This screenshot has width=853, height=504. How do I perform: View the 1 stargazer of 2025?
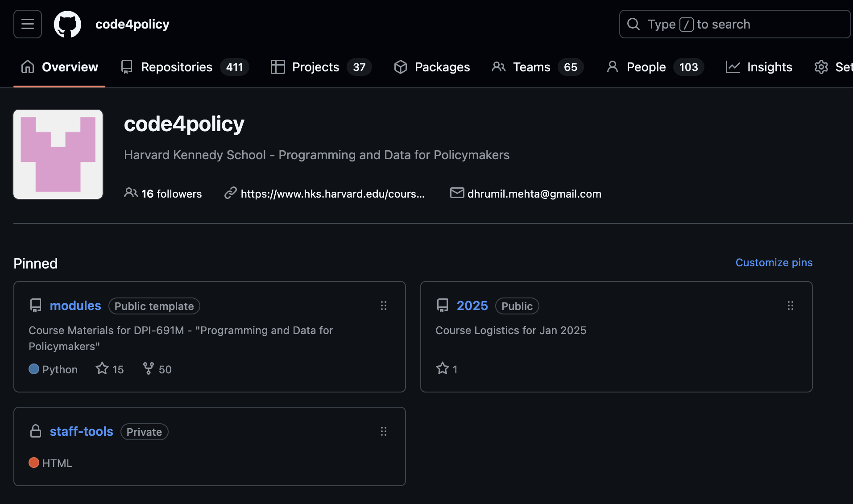(x=447, y=369)
